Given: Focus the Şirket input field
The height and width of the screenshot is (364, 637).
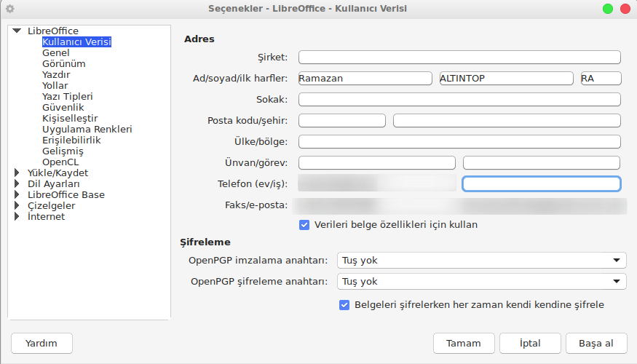Looking at the screenshot, I should pyautogui.click(x=459, y=58).
